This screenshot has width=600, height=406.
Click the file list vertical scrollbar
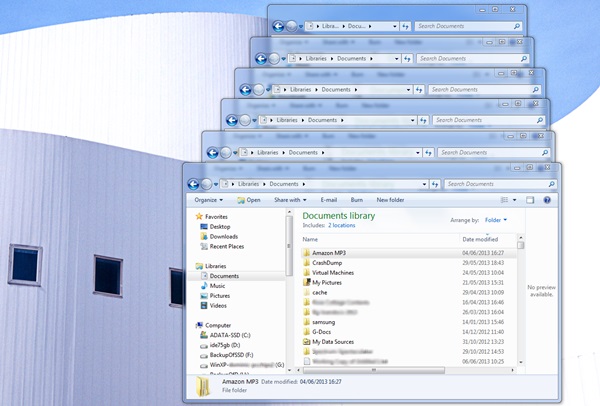point(521,300)
